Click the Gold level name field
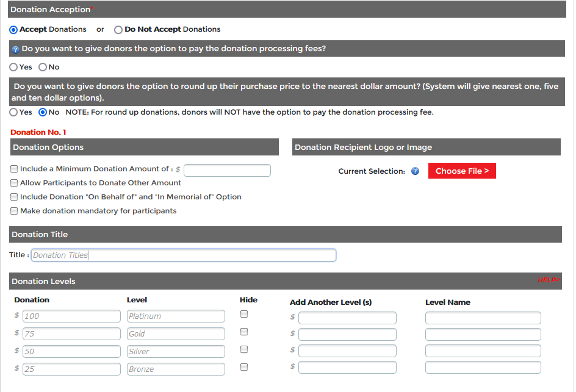 (x=176, y=334)
